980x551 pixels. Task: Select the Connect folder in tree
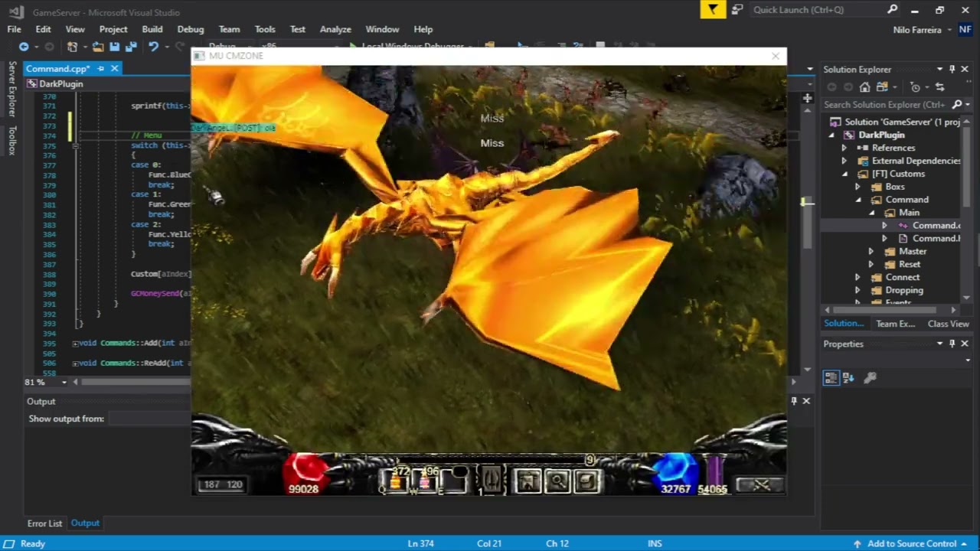pos(903,277)
